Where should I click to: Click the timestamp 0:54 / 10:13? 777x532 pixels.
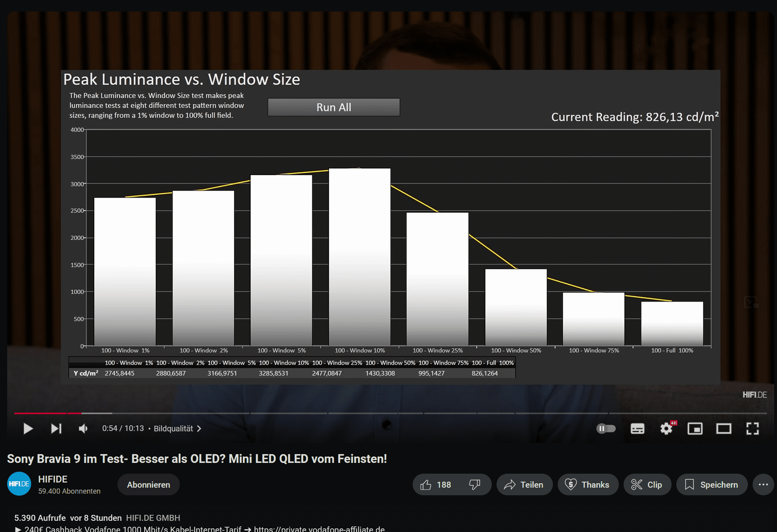(123, 429)
